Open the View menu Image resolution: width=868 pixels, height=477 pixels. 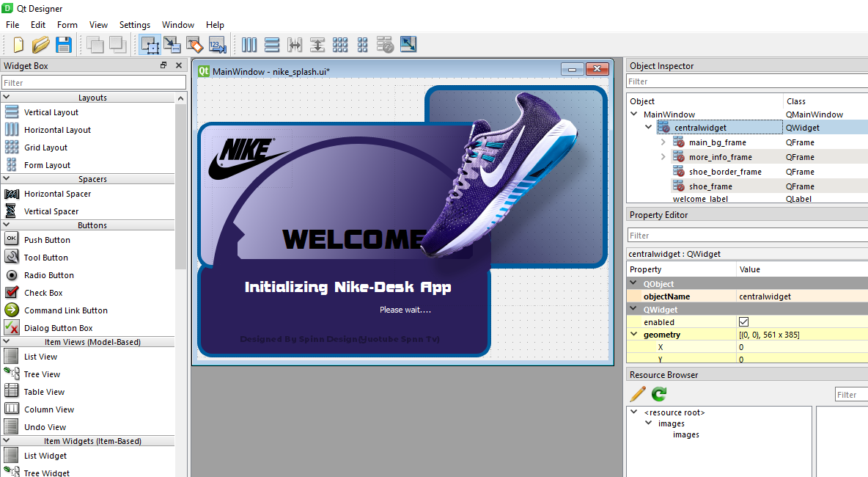pyautogui.click(x=98, y=25)
